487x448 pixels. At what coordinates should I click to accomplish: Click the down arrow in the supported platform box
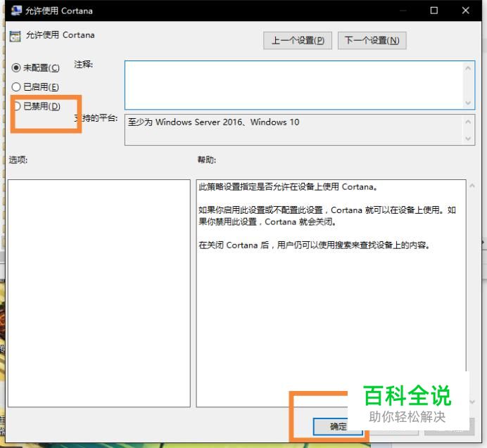point(468,139)
